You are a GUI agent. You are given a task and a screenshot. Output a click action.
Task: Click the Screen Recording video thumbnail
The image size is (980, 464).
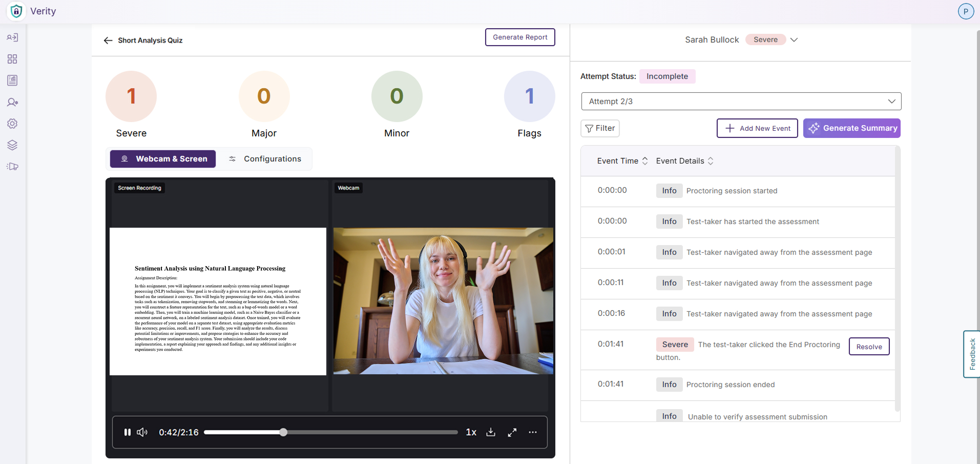tap(218, 301)
